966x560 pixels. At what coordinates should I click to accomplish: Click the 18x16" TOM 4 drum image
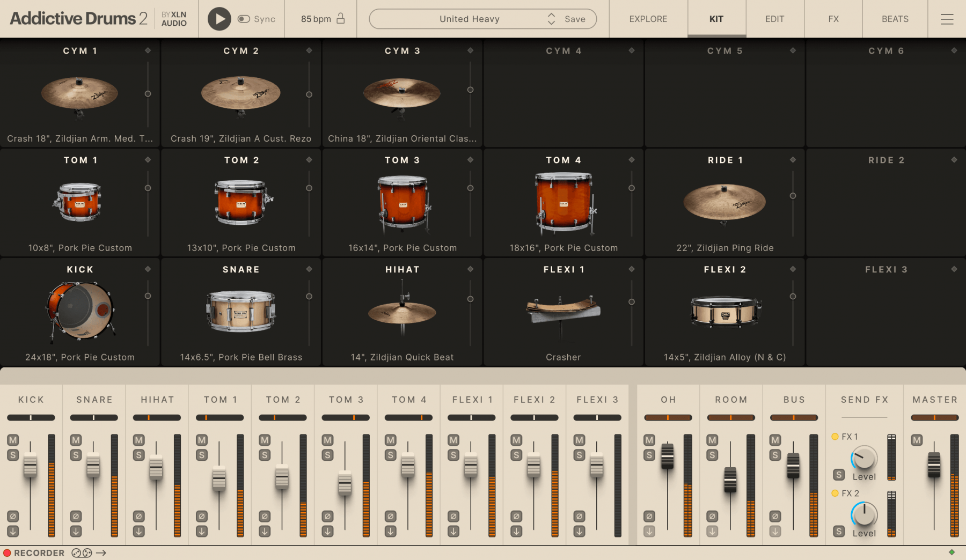[565, 203]
